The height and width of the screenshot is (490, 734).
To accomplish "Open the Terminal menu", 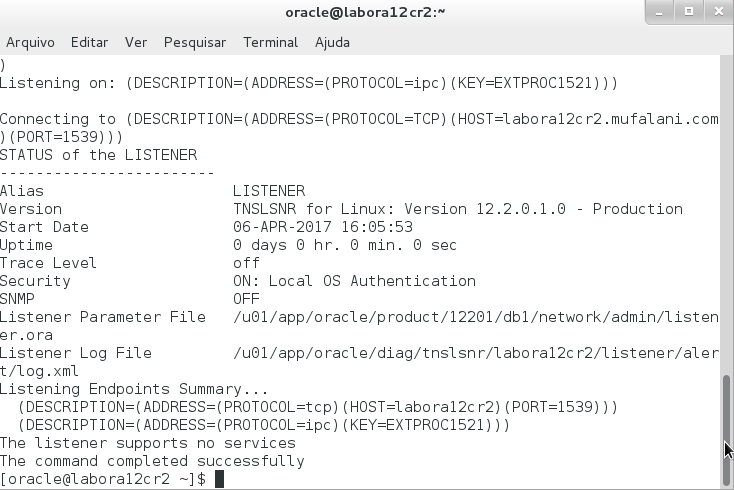I will [270, 43].
